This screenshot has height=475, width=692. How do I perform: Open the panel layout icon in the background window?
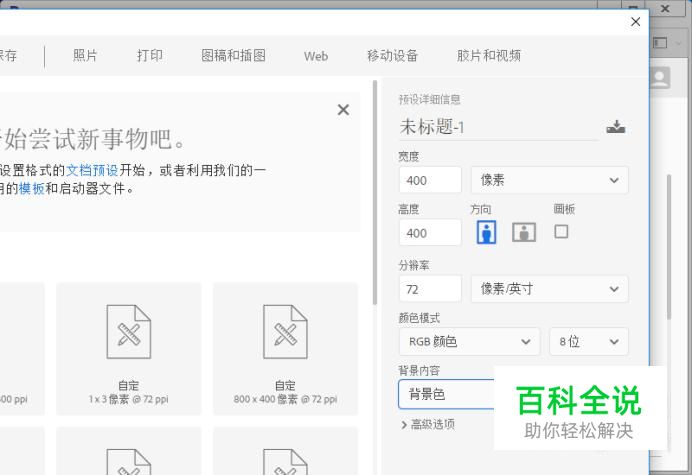(x=660, y=43)
